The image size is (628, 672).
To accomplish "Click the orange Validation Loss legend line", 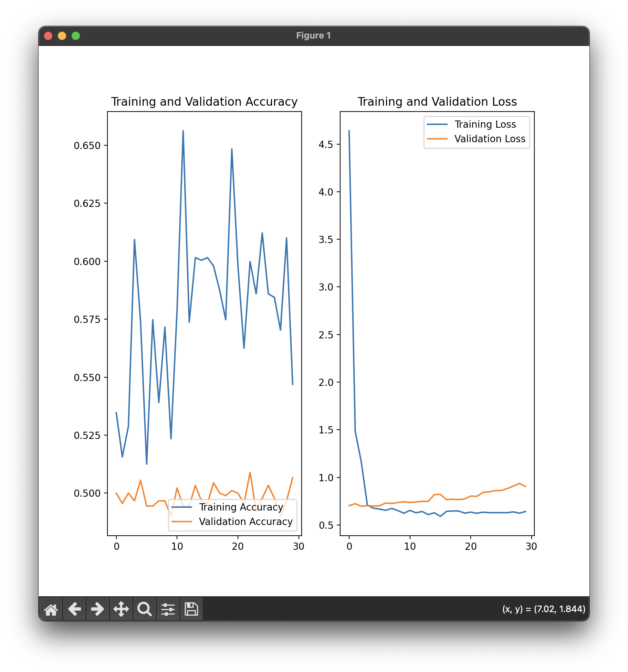I will (437, 139).
